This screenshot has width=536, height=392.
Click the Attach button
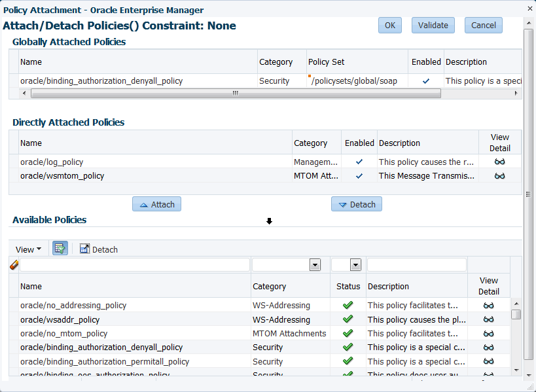click(156, 204)
